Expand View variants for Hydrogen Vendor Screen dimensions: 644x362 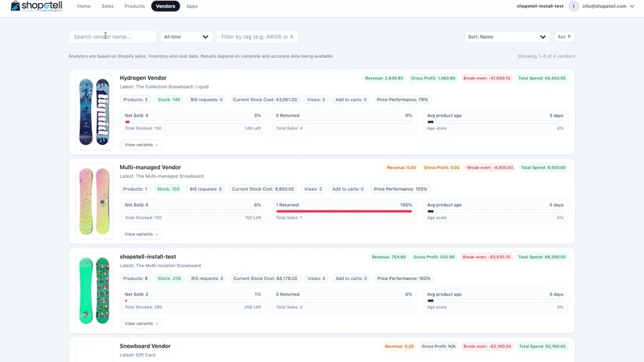point(142,145)
